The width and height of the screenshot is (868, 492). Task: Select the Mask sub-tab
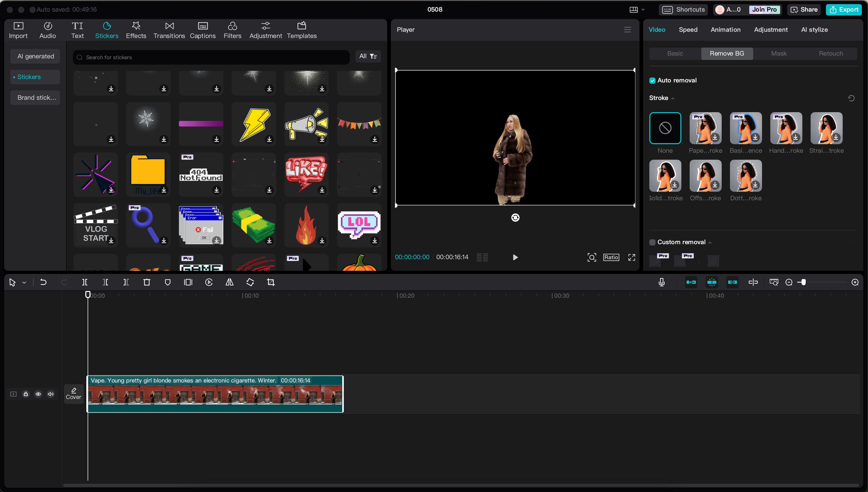click(778, 53)
